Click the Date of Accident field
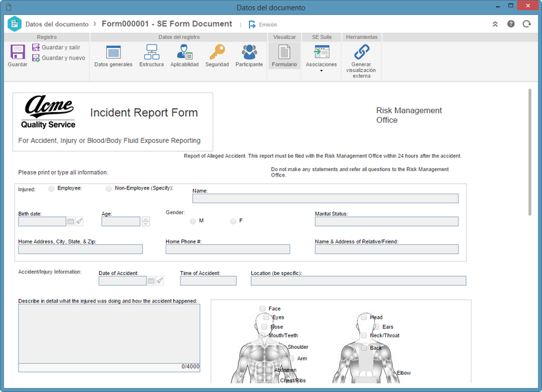 (122, 280)
